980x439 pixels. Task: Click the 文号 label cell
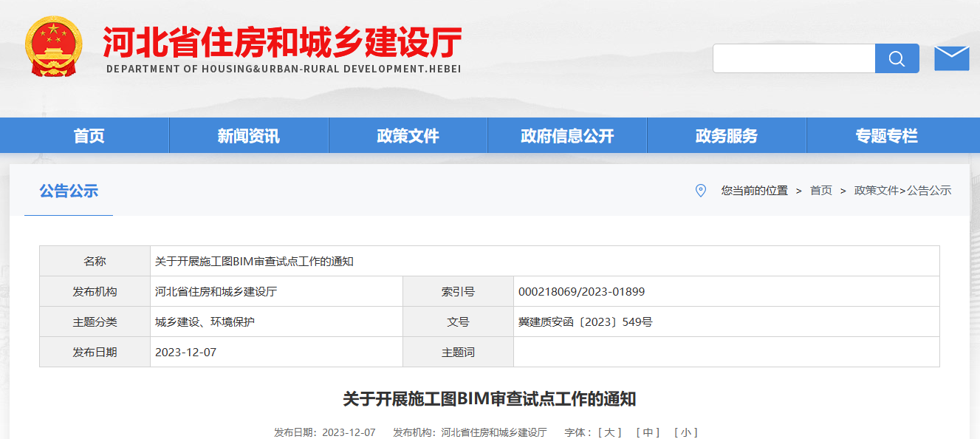click(x=459, y=322)
